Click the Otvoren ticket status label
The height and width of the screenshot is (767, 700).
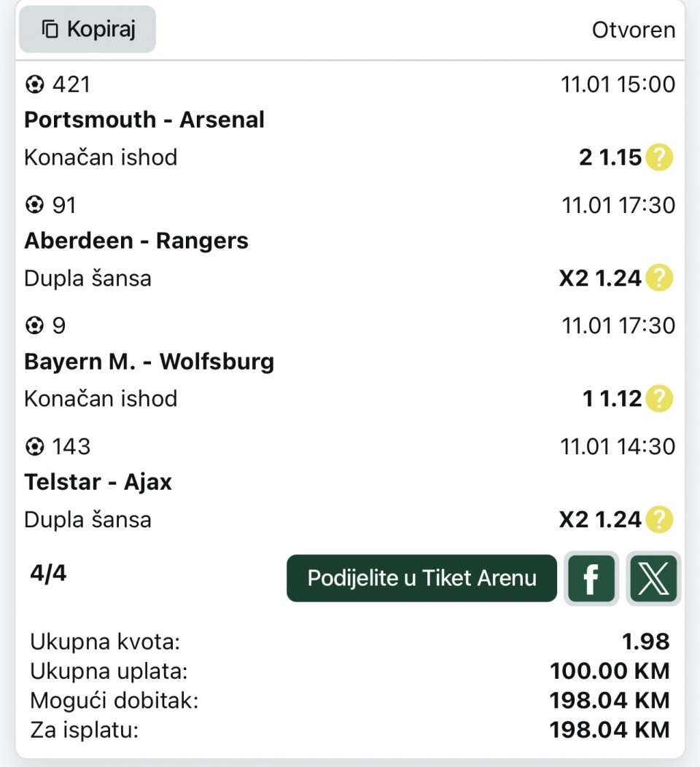coord(633,30)
